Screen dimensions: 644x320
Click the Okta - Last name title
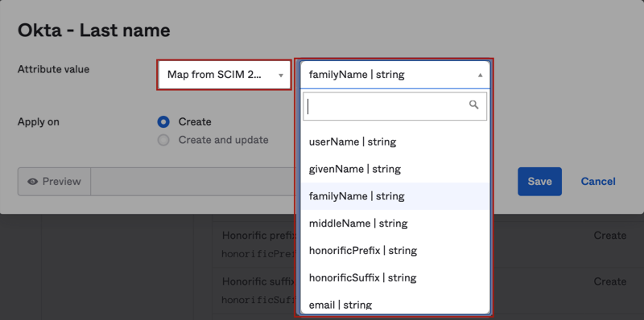pyautogui.click(x=93, y=31)
